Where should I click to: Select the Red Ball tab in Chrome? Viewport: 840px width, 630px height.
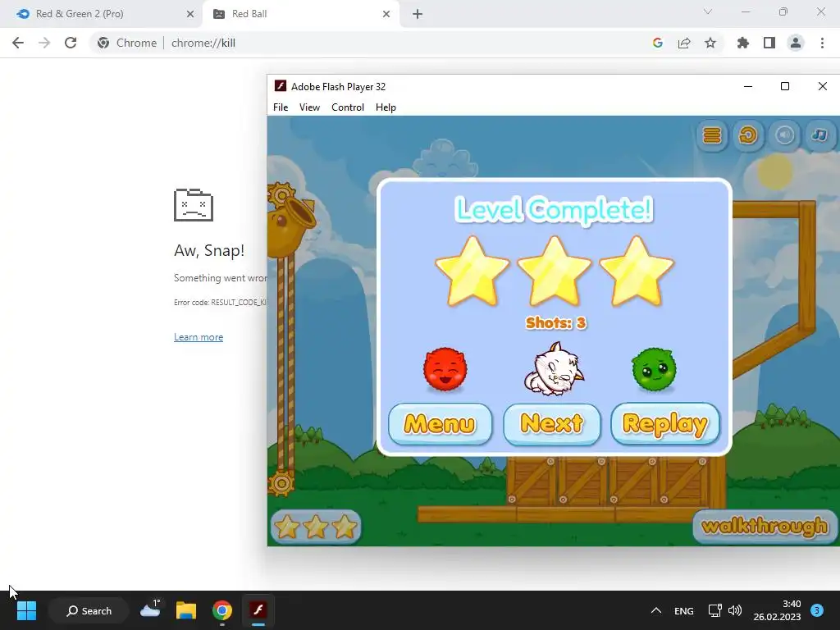coord(300,14)
